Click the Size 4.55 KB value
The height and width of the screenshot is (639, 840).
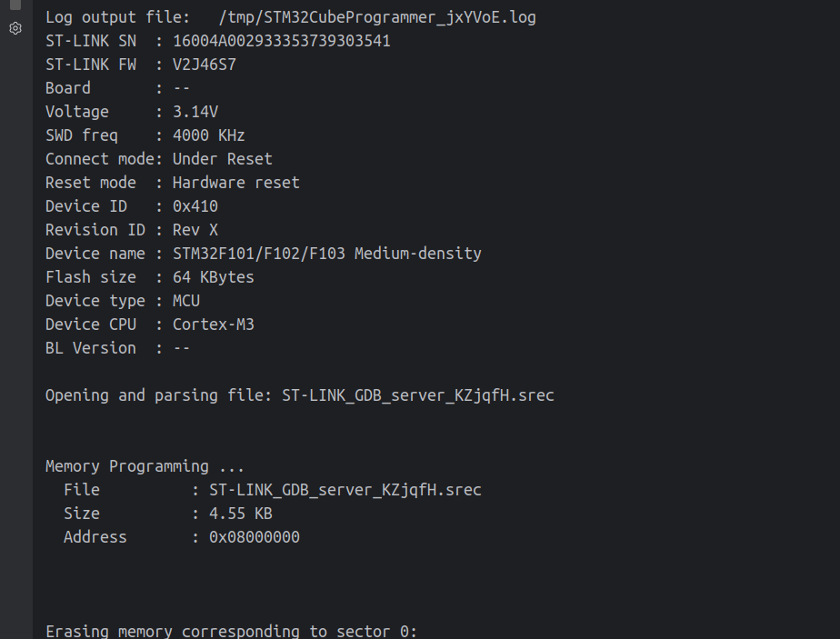241,514
